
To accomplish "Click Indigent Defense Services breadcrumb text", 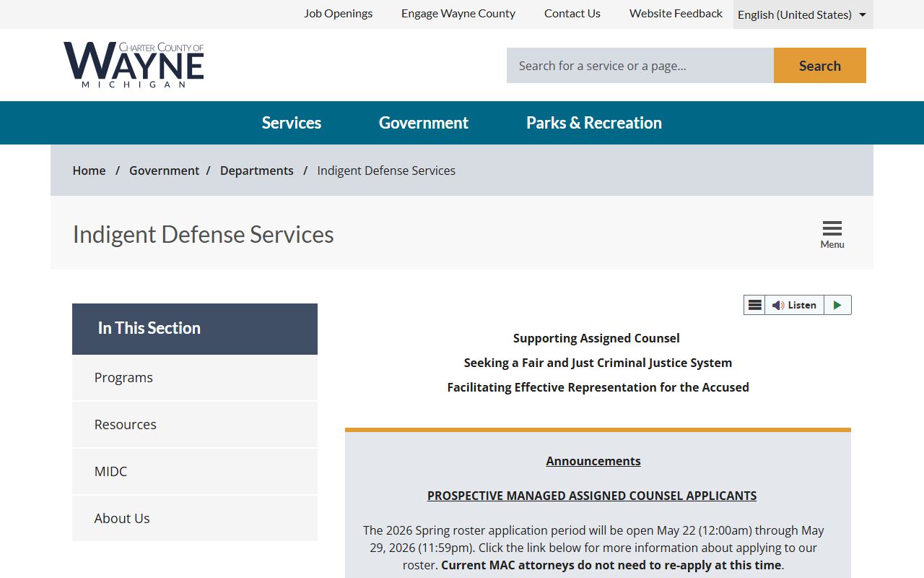I will click(386, 171).
